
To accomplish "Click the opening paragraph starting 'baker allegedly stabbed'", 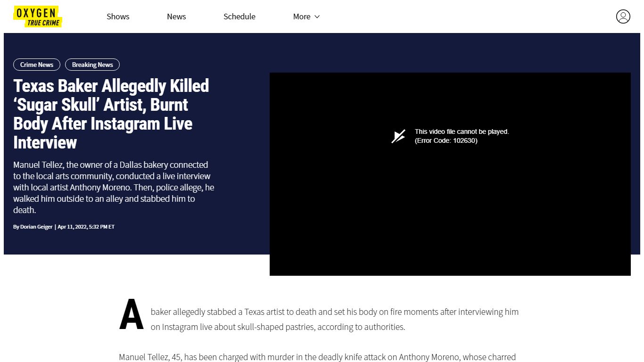I will pyautogui.click(x=335, y=319).
